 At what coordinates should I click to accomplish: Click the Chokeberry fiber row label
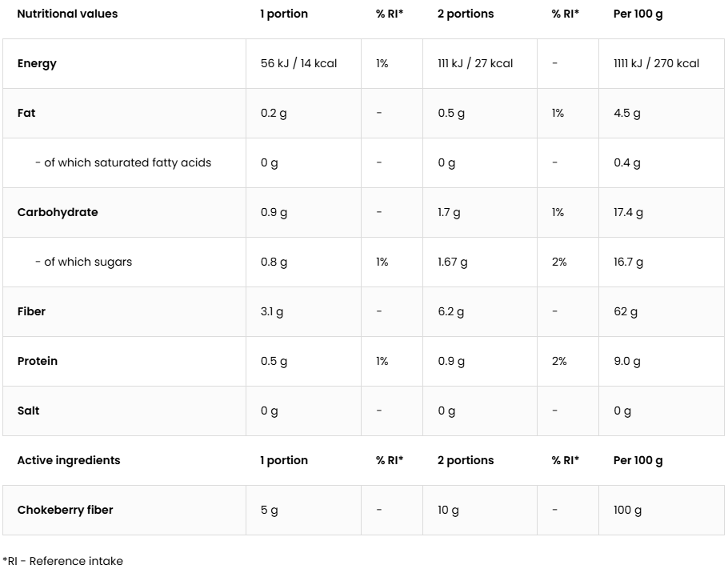65,510
